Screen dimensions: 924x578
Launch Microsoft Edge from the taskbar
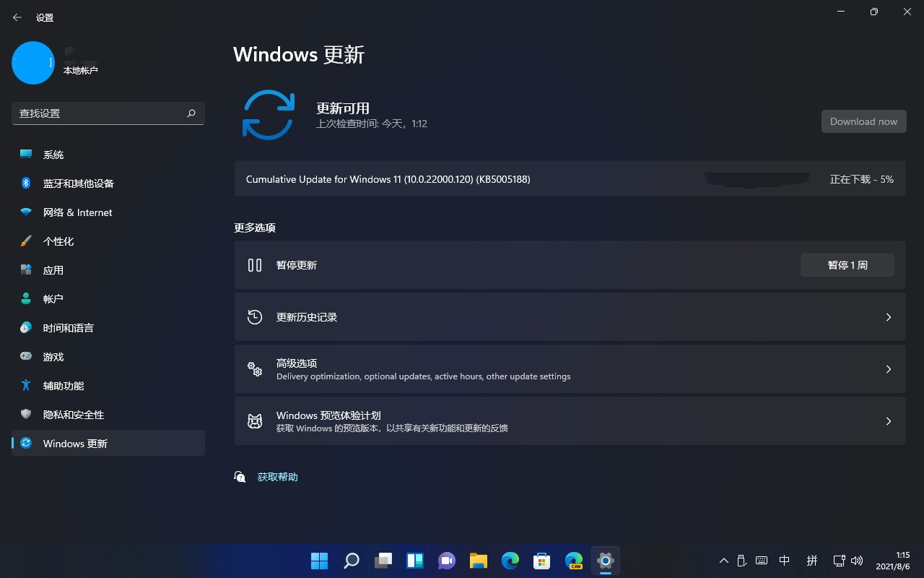click(510, 561)
